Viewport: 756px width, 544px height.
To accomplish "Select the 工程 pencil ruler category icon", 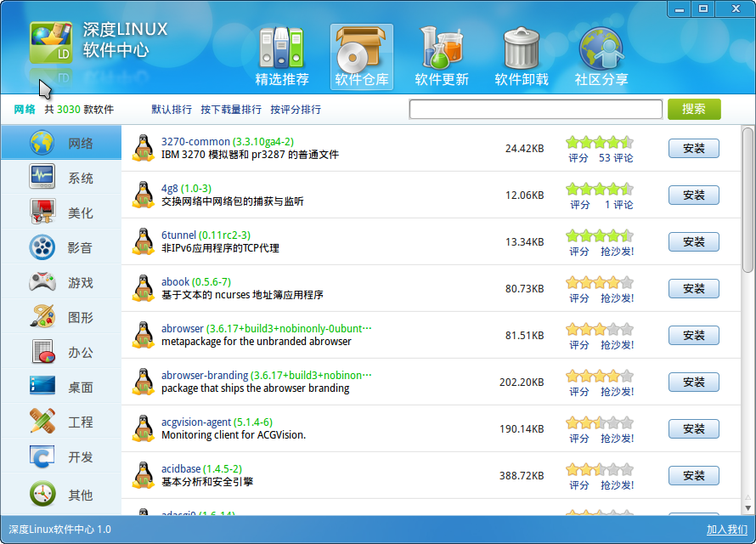I will click(x=42, y=421).
